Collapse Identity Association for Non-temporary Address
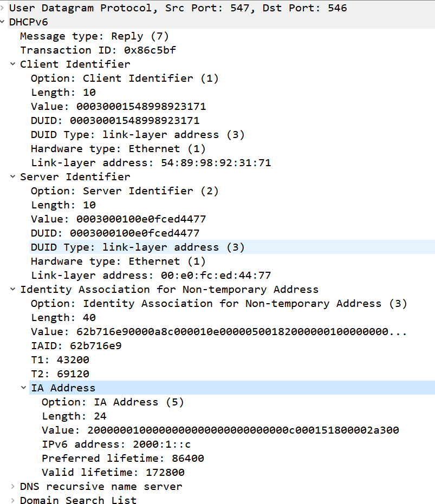The width and height of the screenshot is (435, 504). click(13, 289)
